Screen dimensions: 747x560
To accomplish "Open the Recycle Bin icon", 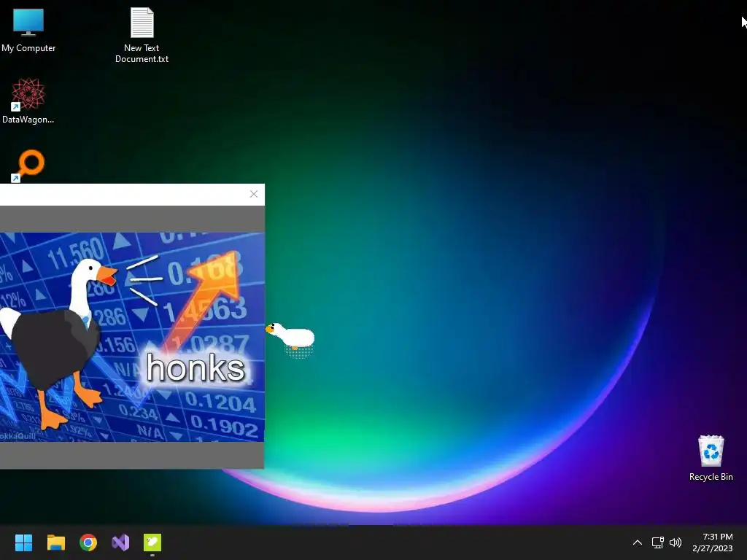I will (x=711, y=458).
